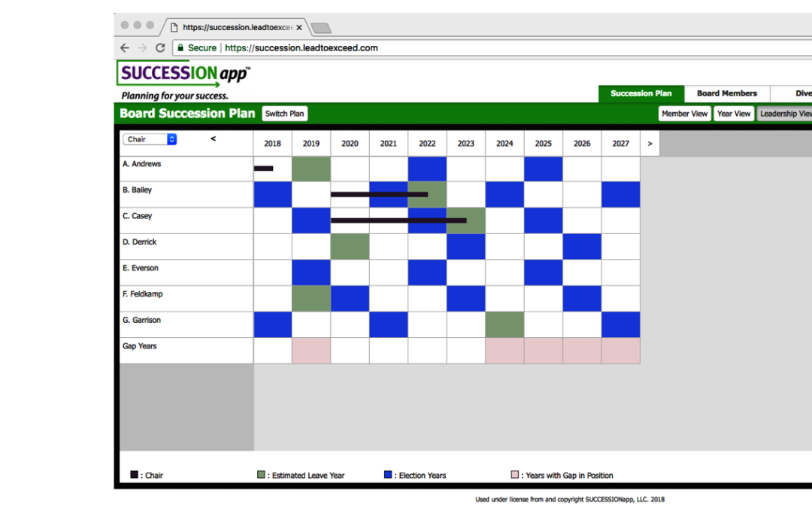Click the next years arrow
Image resolution: width=812 pixels, height=508 pixels.
point(650,144)
